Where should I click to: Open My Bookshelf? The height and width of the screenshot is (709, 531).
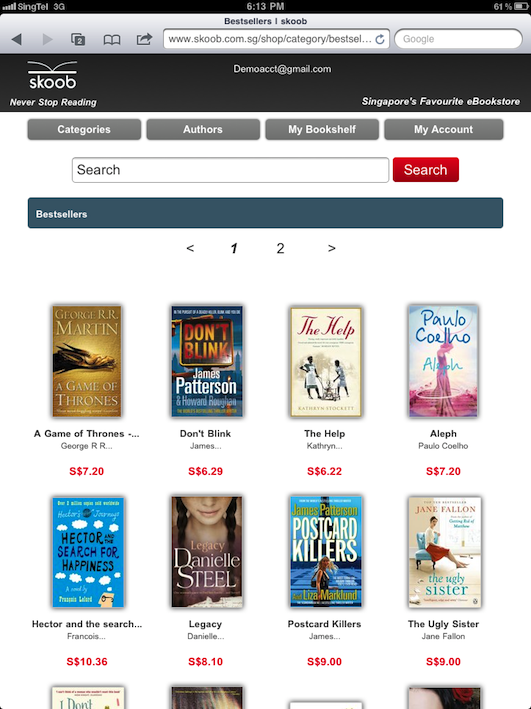(x=322, y=129)
